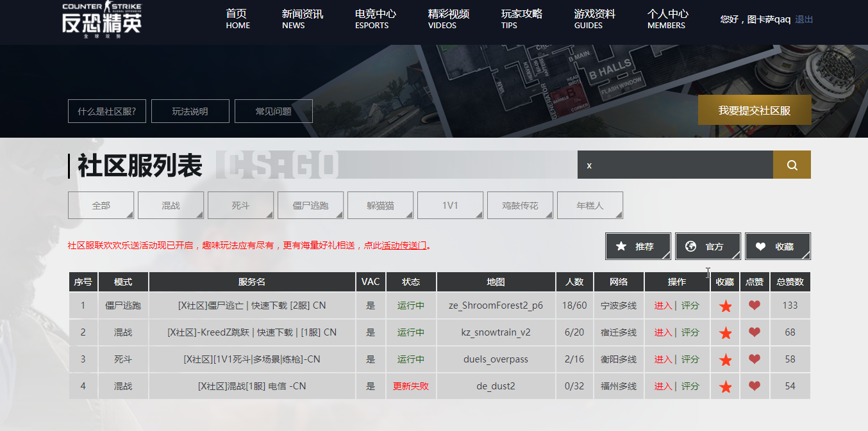Select the 首页 HOME menu item

pyautogui.click(x=238, y=17)
